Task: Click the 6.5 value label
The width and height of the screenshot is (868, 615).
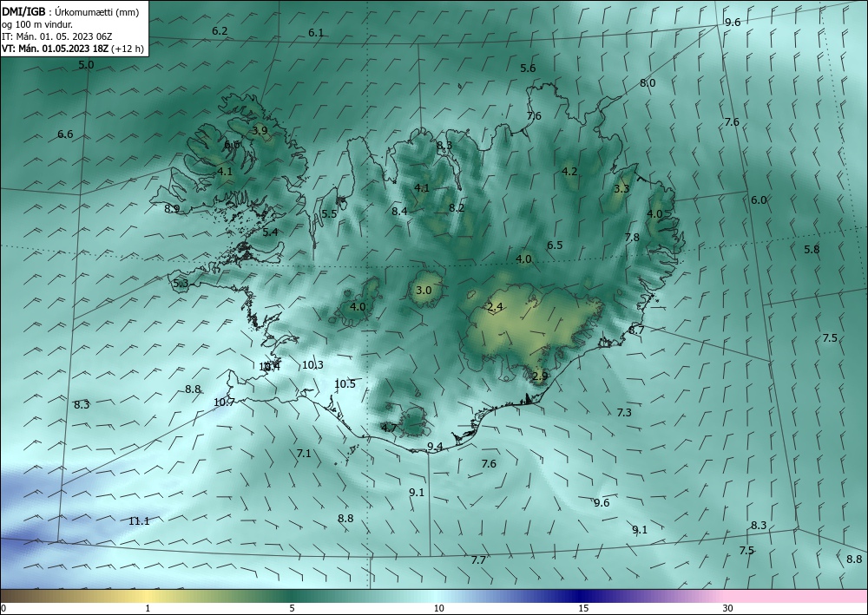Action: (x=555, y=245)
